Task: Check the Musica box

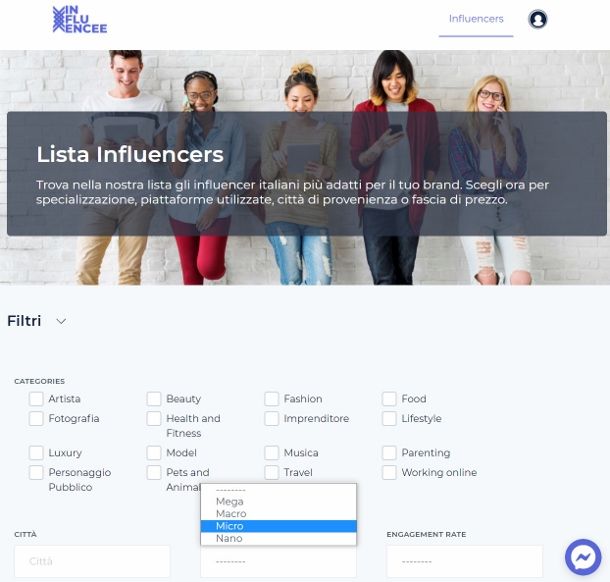Action: point(272,453)
